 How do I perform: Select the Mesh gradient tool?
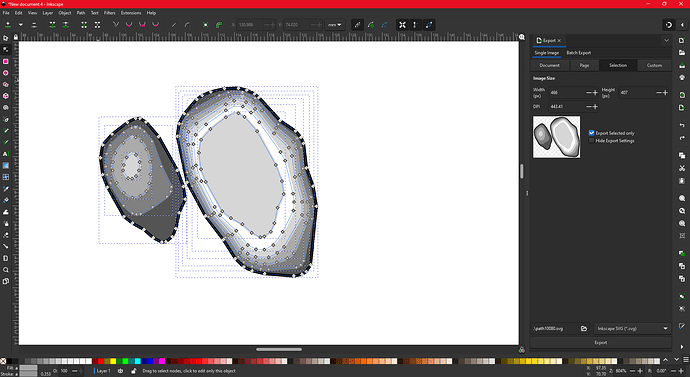tap(6, 177)
